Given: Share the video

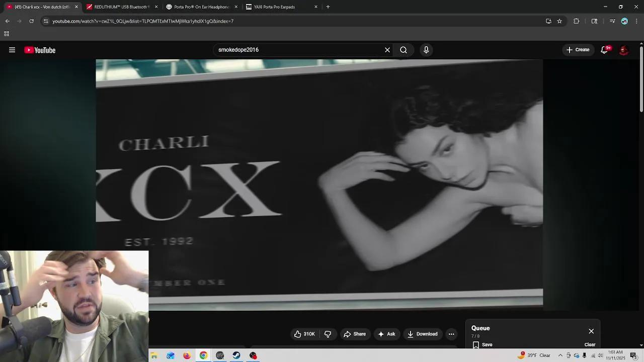Looking at the screenshot, I should click(354, 334).
